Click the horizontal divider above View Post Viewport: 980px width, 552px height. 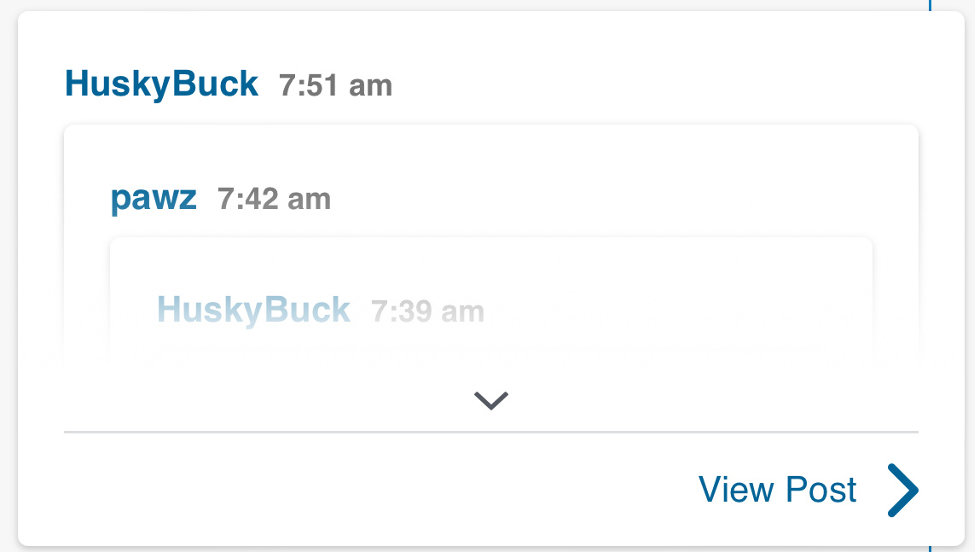tap(490, 433)
